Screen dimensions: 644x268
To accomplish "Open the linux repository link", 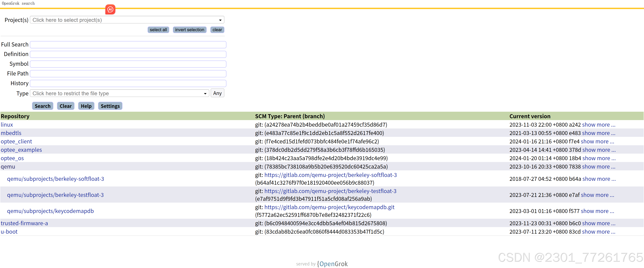I will pos(7,125).
